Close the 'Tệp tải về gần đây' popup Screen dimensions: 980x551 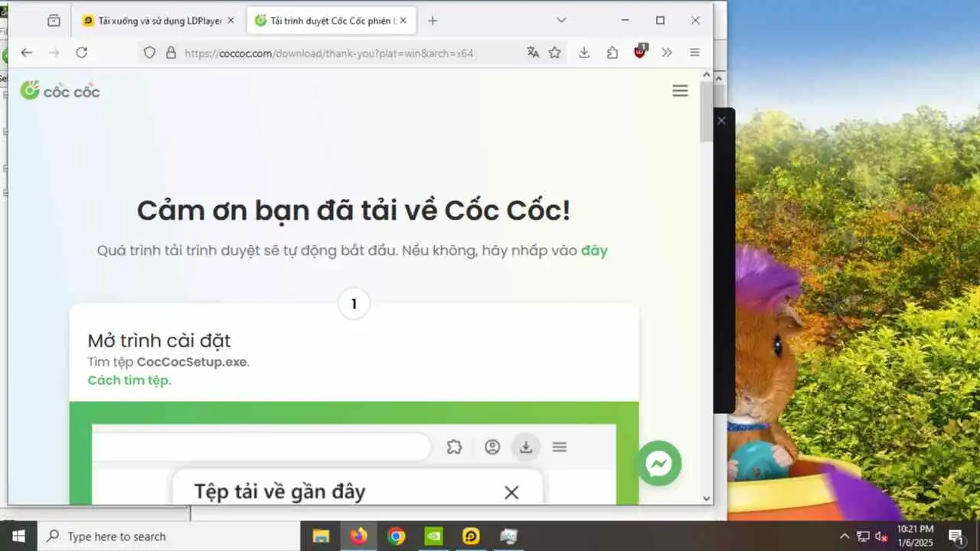coord(511,492)
